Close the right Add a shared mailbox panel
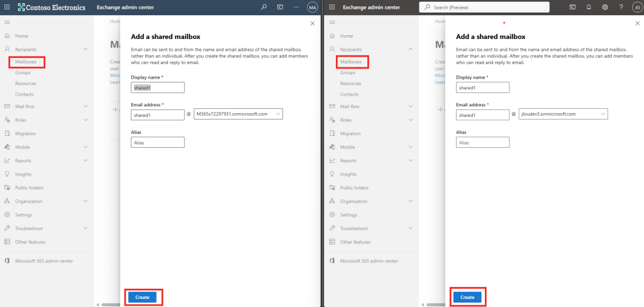This screenshot has height=307, width=644. pos(638,23)
